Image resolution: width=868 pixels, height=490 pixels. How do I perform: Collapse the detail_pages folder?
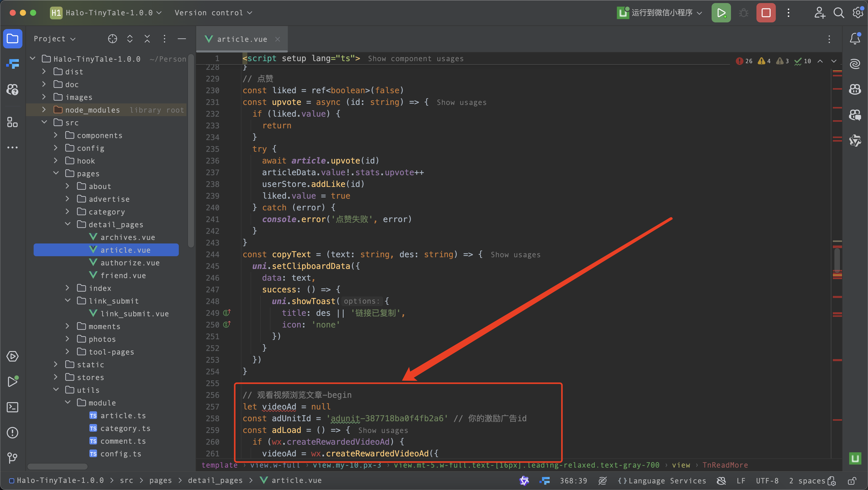point(68,224)
